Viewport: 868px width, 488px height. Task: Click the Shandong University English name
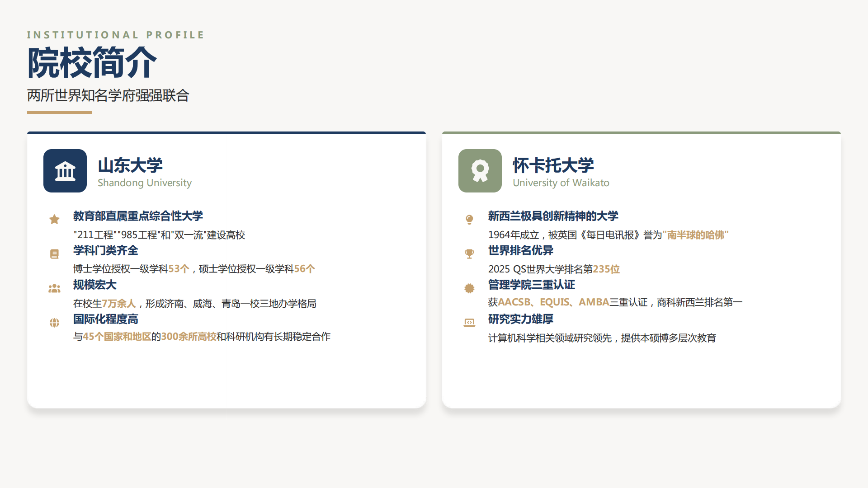click(145, 183)
